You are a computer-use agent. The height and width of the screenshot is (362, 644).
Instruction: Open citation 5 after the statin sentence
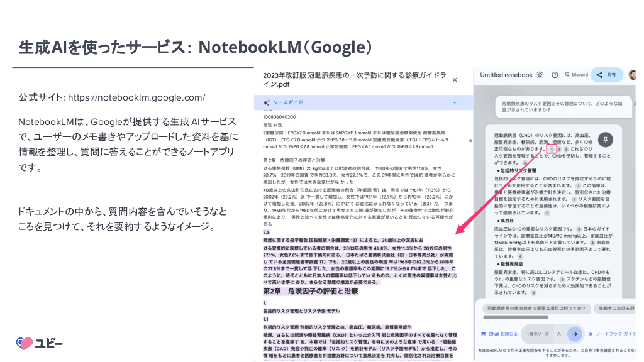point(534,293)
